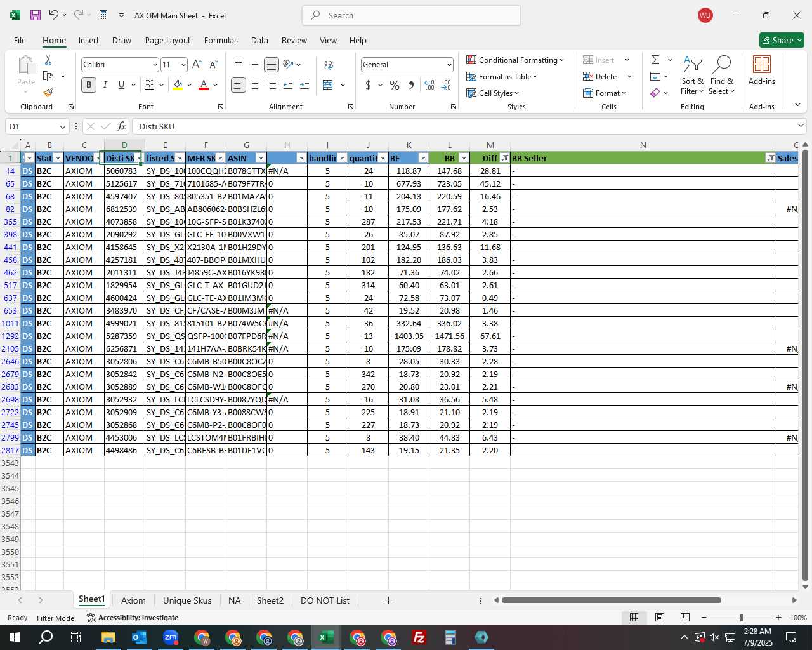Screen dimensions: 812x650
Task: Open the font size dropdown
Action: tap(183, 65)
